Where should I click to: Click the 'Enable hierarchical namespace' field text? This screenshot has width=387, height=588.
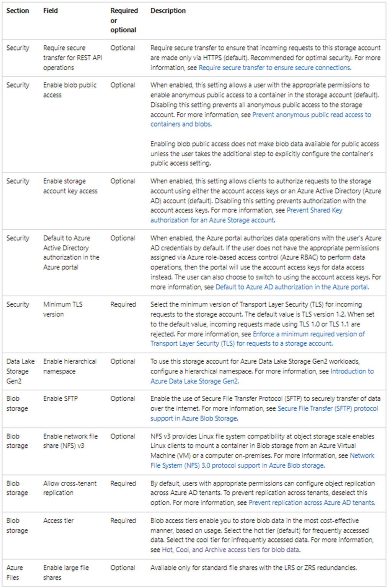point(70,366)
